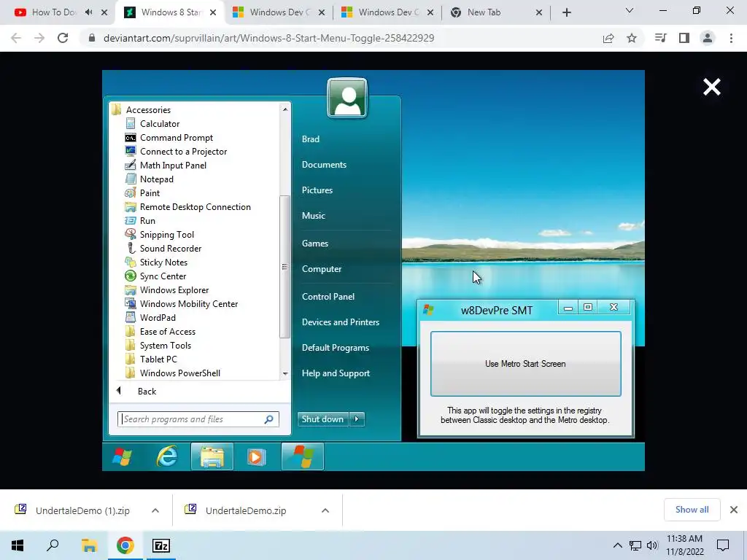Open the tab search chevron

(x=630, y=10)
